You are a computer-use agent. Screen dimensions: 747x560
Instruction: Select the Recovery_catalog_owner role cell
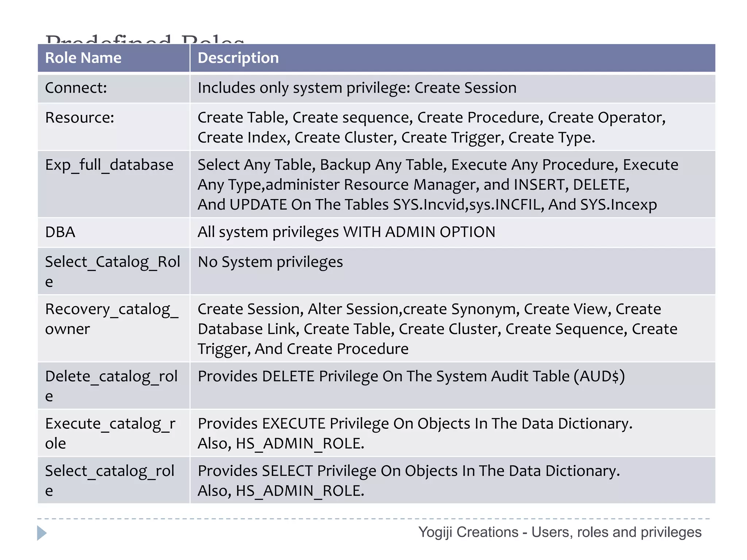[x=113, y=328]
